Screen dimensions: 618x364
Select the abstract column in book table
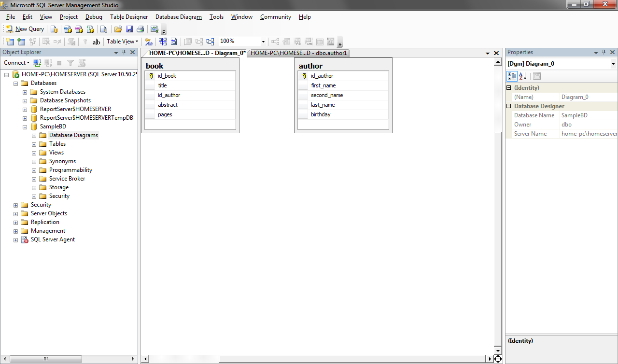[x=190, y=105]
